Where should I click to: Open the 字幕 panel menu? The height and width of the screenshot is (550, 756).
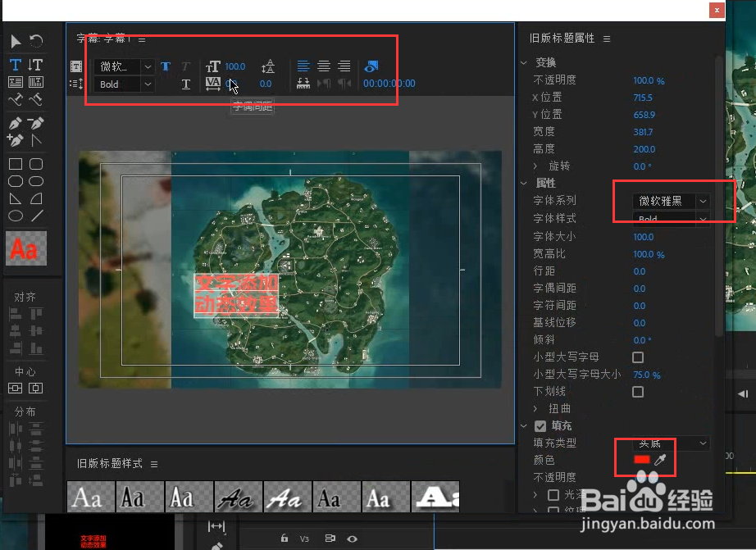(142, 39)
